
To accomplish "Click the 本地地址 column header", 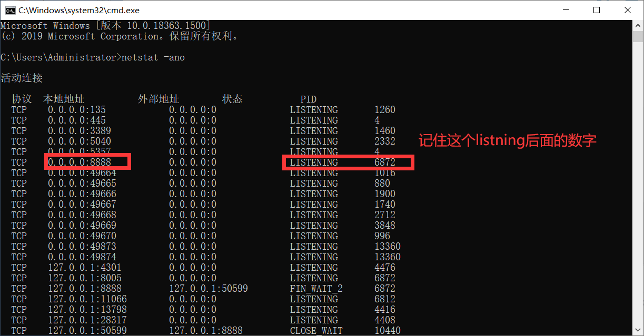I will [64, 99].
